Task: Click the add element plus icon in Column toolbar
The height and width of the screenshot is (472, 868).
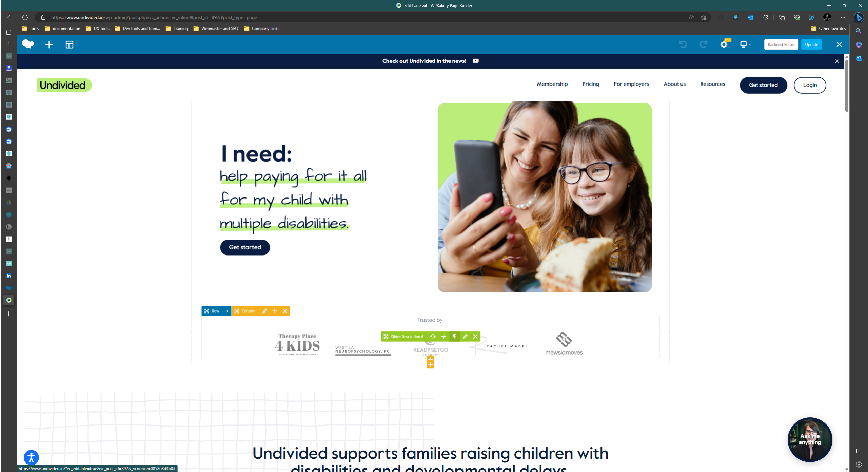Action: coord(275,311)
